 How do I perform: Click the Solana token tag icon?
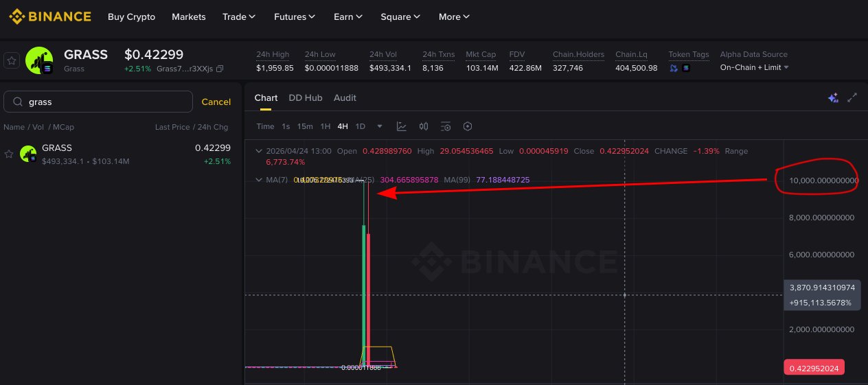click(686, 68)
